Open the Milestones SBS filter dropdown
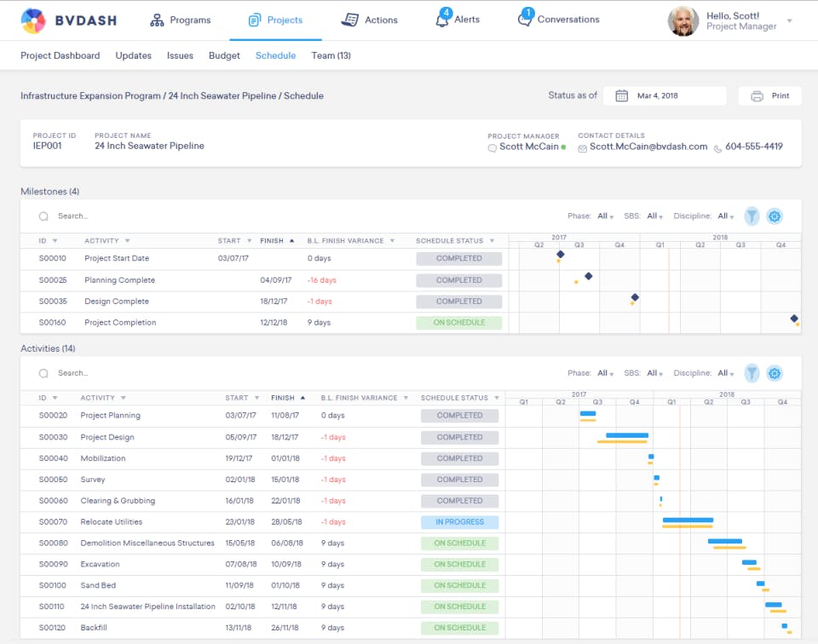Image resolution: width=818 pixels, height=644 pixels. point(654,216)
